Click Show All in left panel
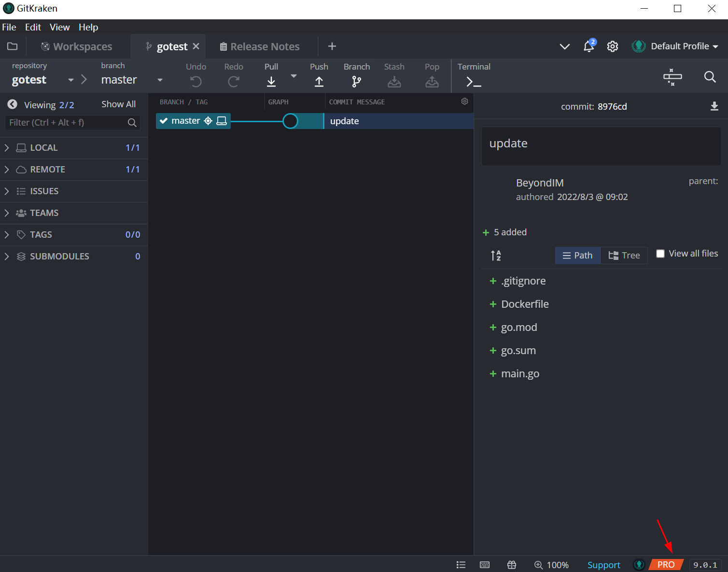Viewport: 728px width, 572px height. (119, 104)
